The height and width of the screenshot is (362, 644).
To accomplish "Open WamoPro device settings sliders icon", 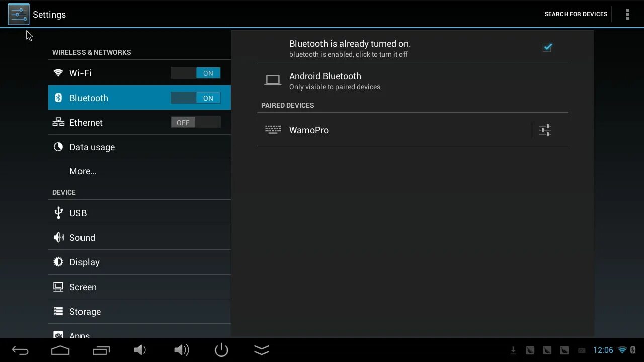I will (545, 130).
